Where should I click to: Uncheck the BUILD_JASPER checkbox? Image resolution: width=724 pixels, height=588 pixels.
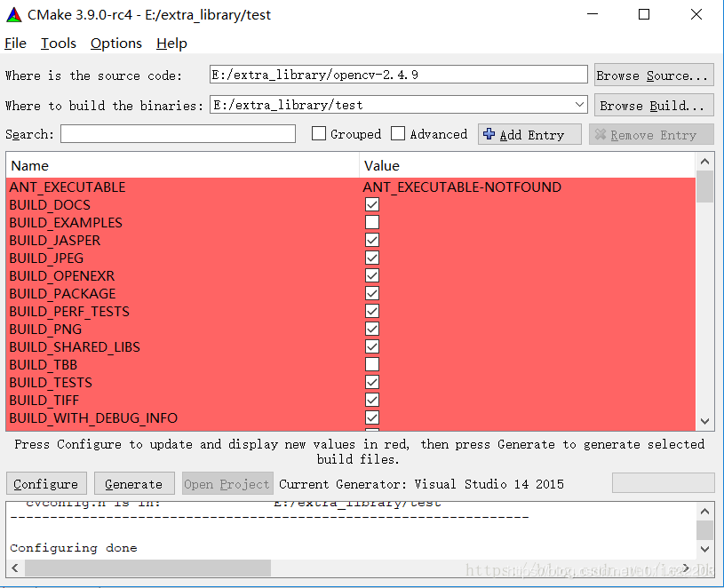[x=372, y=240]
